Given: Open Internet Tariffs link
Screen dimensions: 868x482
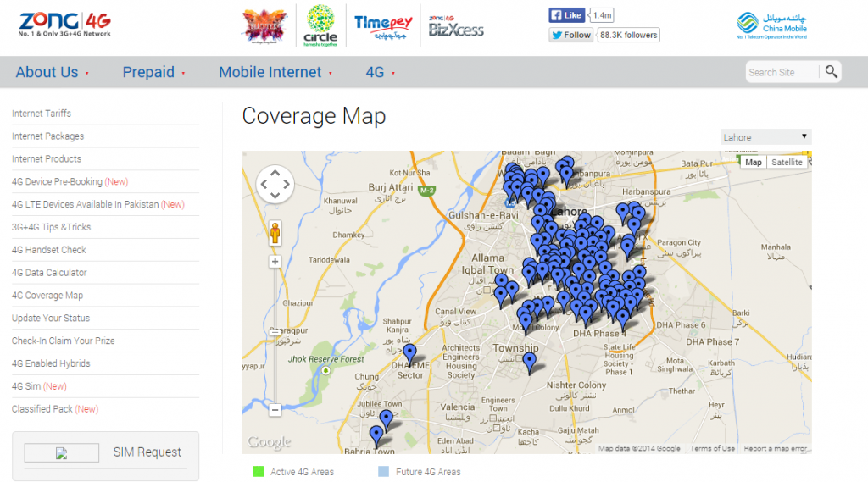Looking at the screenshot, I should click(42, 114).
